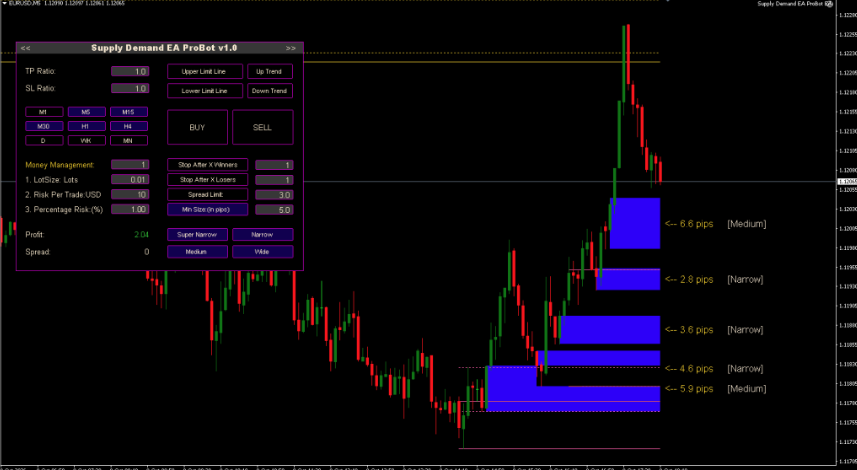The width and height of the screenshot is (857, 470).
Task: Click the '<-- 3.6 pips' label
Action: point(689,330)
